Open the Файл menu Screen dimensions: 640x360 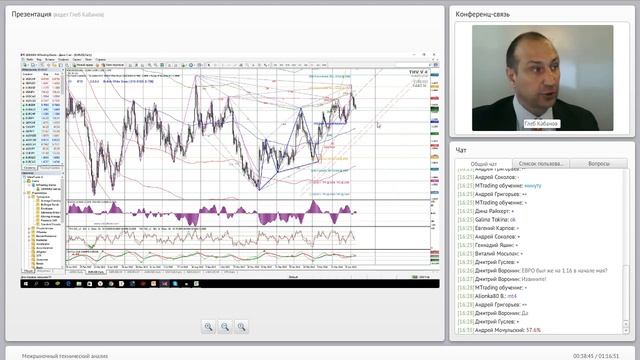coord(29,59)
